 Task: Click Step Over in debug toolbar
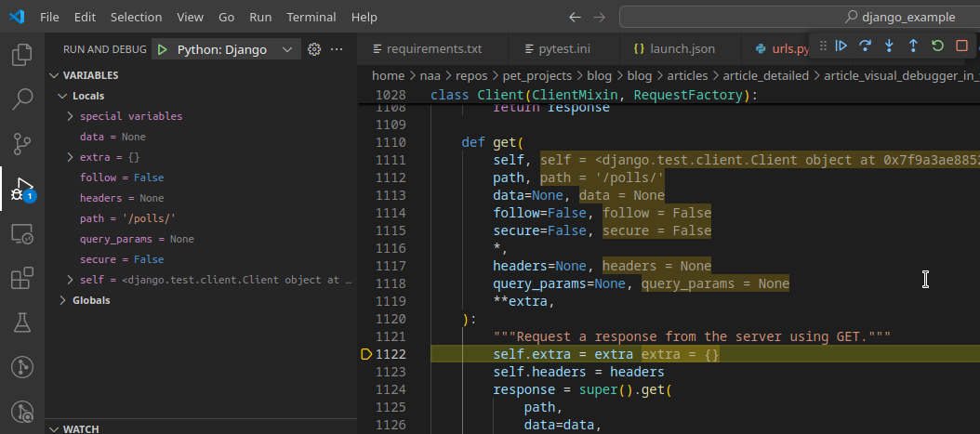coord(865,46)
